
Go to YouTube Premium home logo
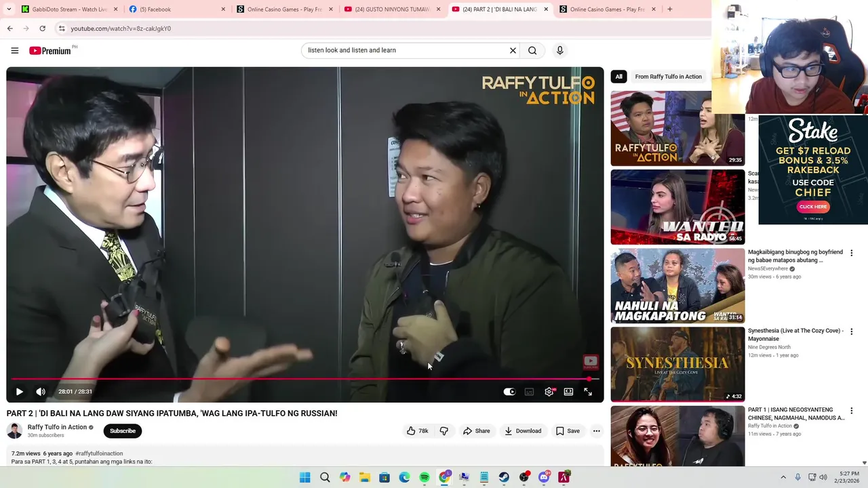pyautogui.click(x=50, y=51)
